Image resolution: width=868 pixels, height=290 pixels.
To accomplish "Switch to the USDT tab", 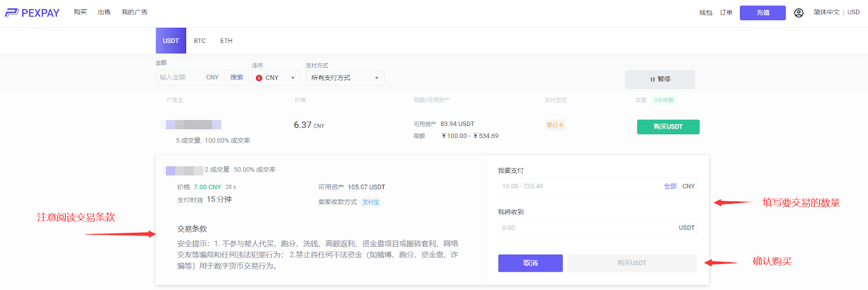I will 171,41.
